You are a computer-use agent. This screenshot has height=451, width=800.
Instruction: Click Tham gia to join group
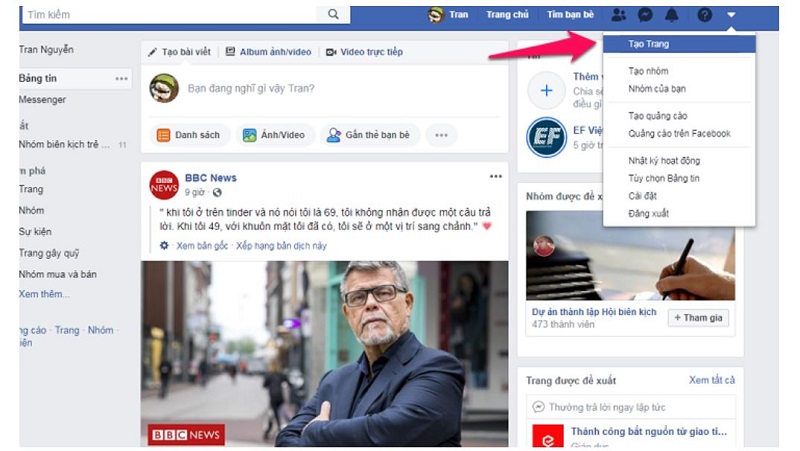click(698, 318)
